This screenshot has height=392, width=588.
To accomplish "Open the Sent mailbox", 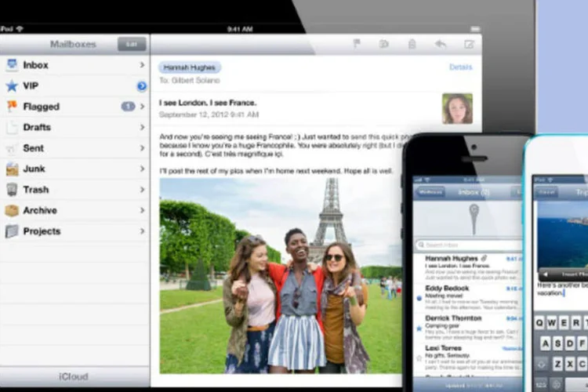I will point(74,148).
